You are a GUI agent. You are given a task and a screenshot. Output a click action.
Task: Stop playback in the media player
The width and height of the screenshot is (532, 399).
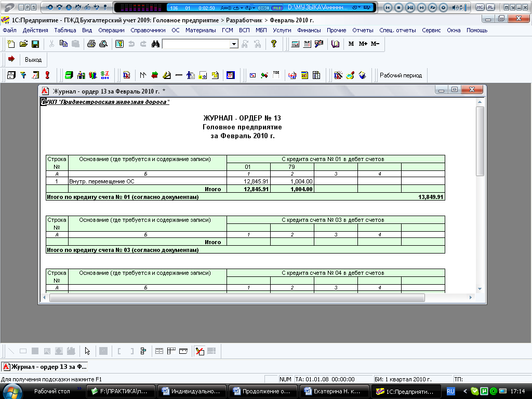coord(399,7)
